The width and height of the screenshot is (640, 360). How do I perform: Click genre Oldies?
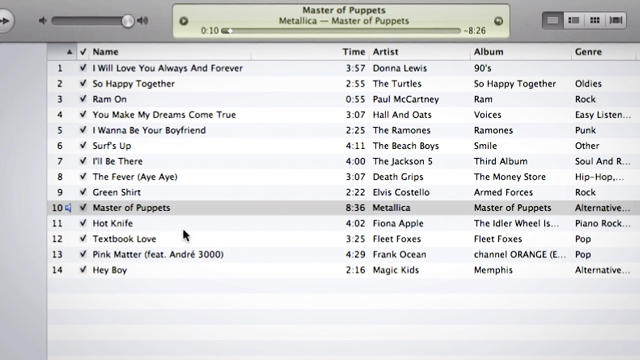[588, 84]
